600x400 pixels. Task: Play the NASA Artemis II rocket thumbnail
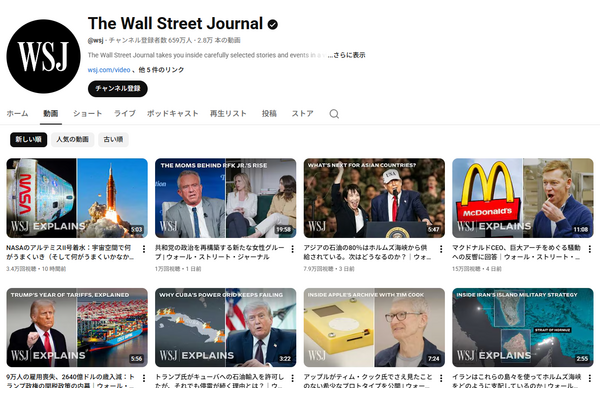[x=77, y=198]
